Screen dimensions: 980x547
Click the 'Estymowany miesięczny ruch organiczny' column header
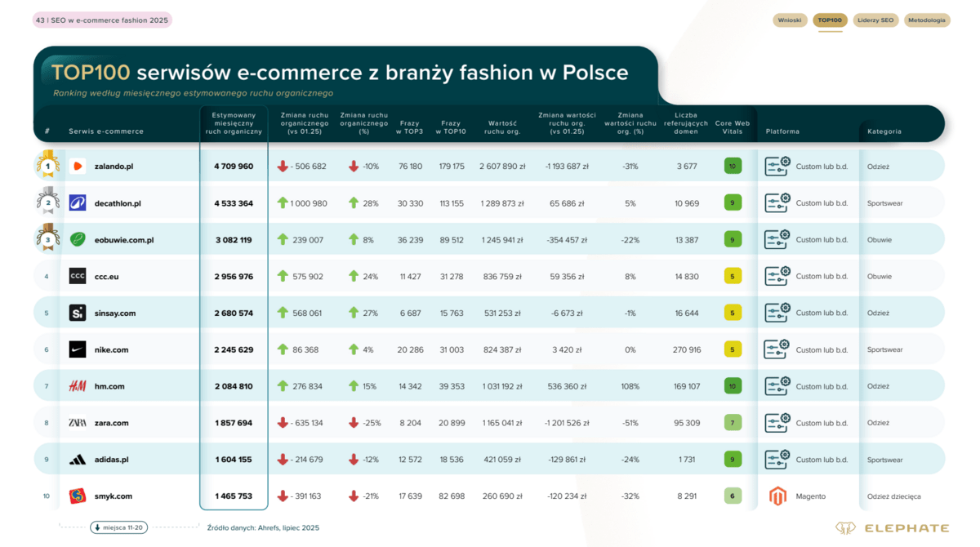pyautogui.click(x=234, y=123)
